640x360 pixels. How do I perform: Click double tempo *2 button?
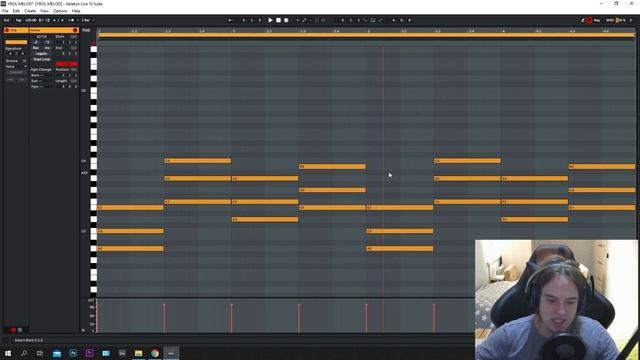[47, 42]
